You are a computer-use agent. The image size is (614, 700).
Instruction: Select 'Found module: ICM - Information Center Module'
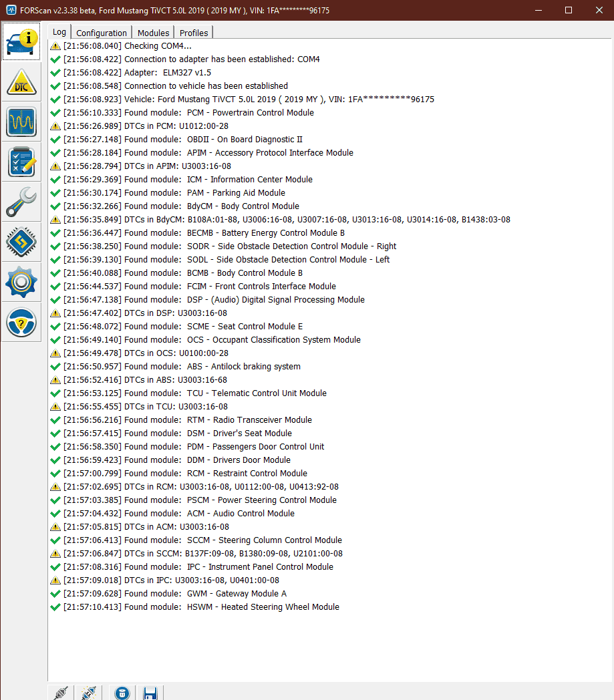click(x=181, y=180)
